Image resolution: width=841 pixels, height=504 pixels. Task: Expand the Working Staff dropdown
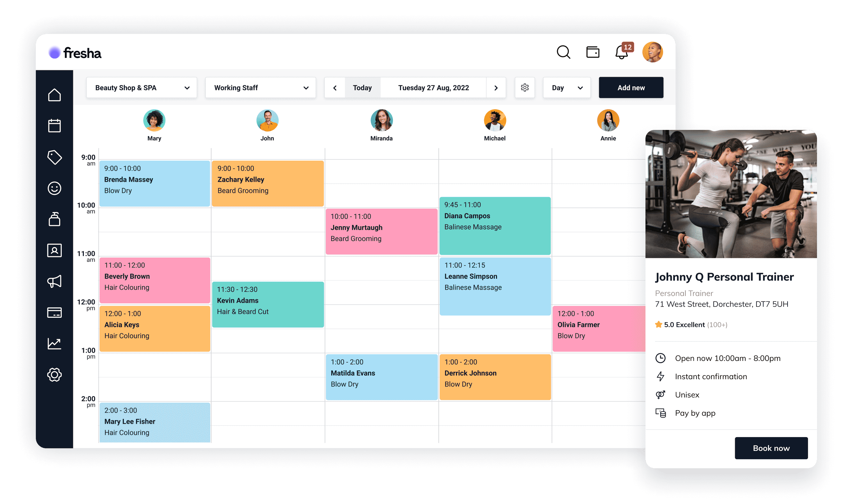[261, 88]
